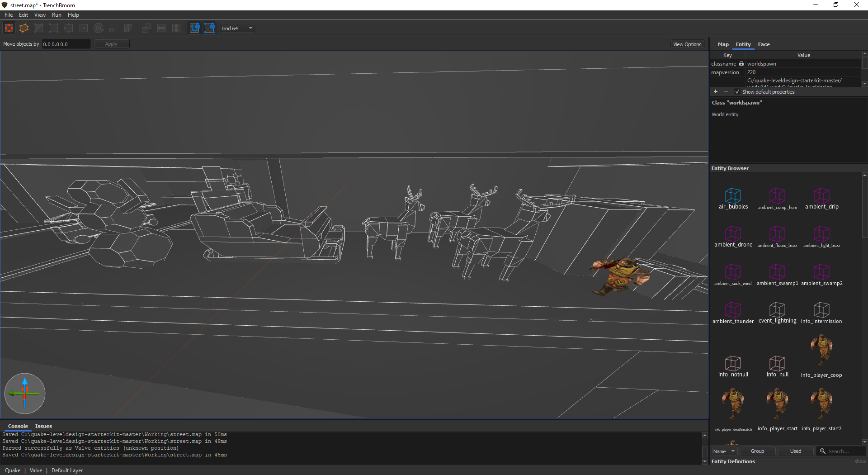
Task: Select event_lightning entity
Action: (x=778, y=312)
